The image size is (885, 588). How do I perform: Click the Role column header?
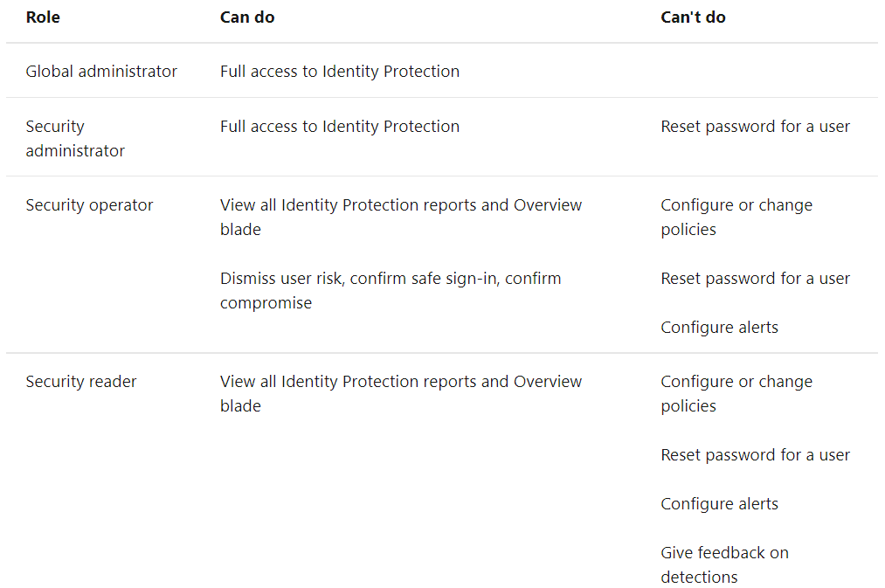tap(43, 17)
